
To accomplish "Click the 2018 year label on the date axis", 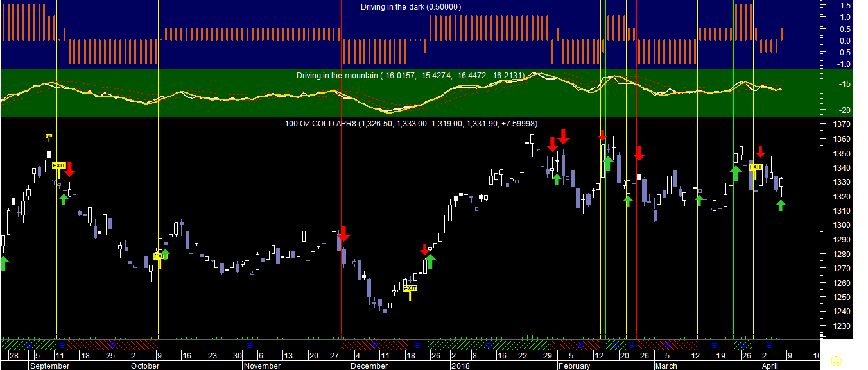I will click(x=460, y=366).
